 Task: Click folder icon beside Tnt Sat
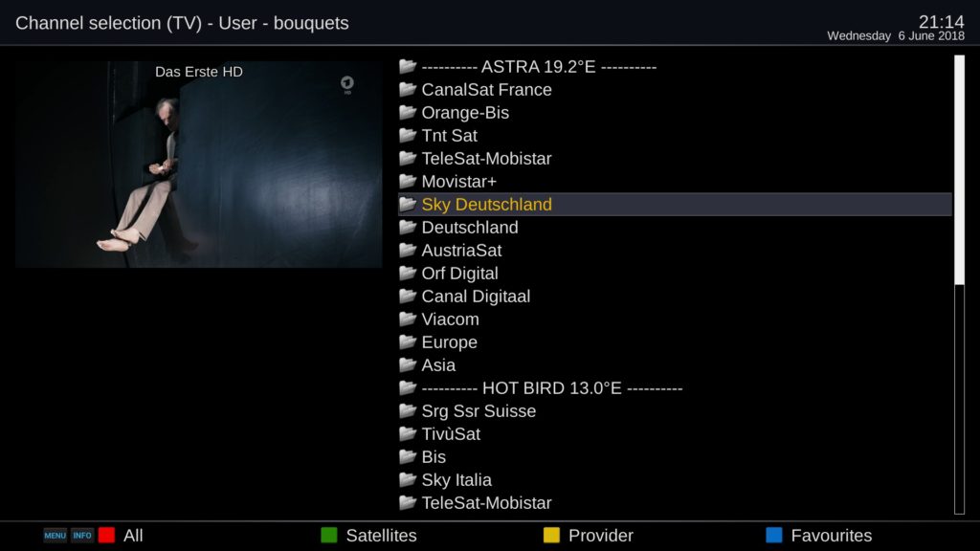coord(408,135)
